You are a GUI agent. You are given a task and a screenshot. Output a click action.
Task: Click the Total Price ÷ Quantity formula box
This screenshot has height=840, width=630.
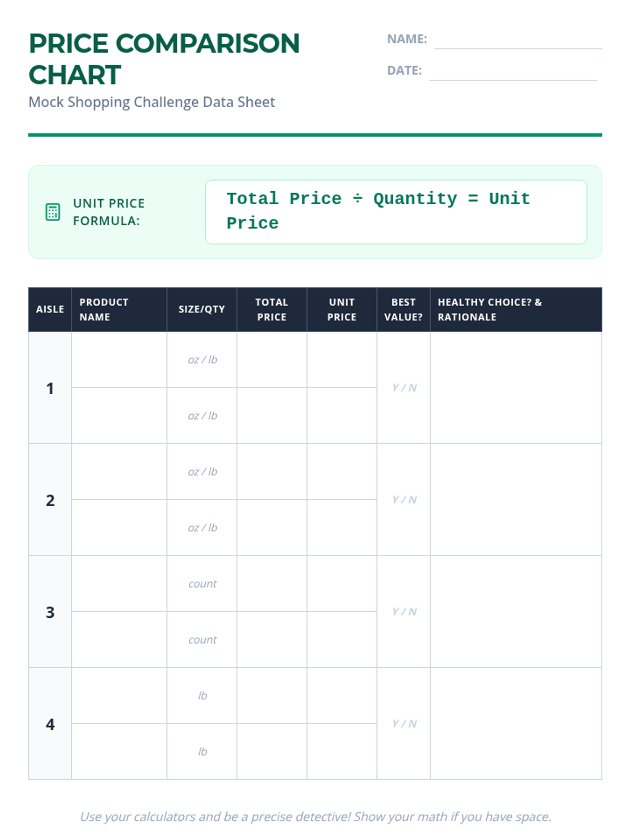click(x=396, y=212)
